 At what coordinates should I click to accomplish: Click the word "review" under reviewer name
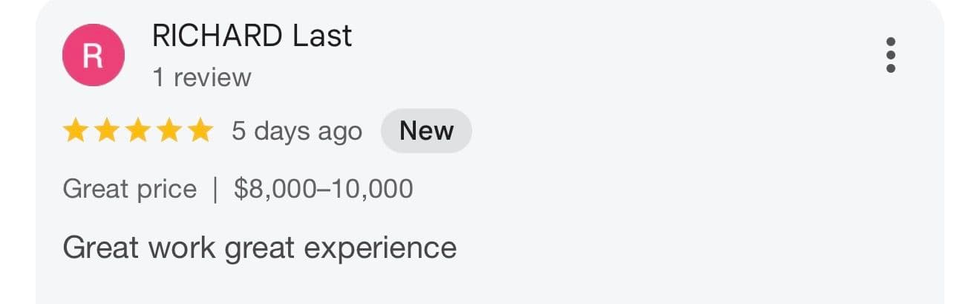212,77
